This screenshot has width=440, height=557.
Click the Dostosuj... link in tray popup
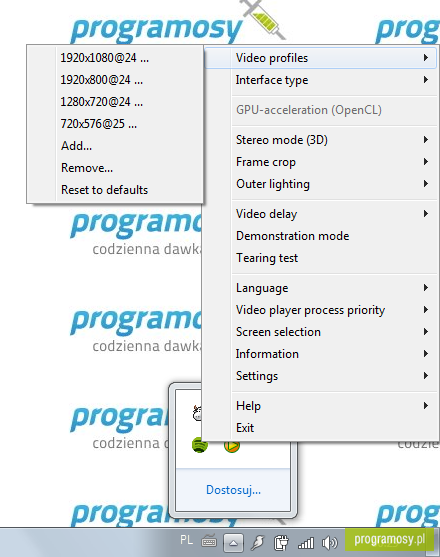click(x=233, y=490)
